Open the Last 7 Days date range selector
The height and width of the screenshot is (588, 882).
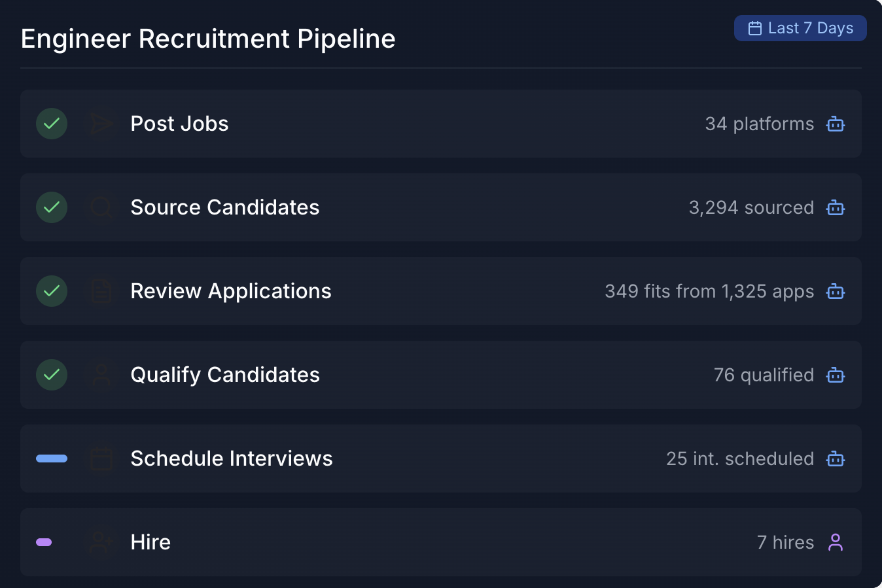[x=800, y=28]
